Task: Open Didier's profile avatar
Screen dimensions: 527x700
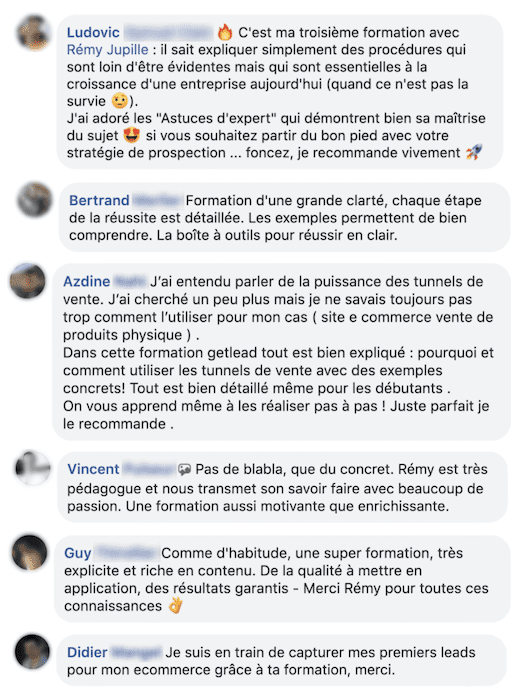Action: [x=32, y=651]
